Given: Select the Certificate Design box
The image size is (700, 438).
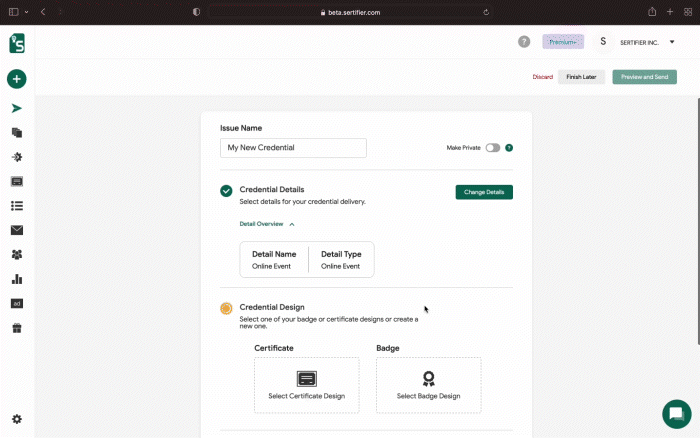Looking at the screenshot, I should point(307,385).
